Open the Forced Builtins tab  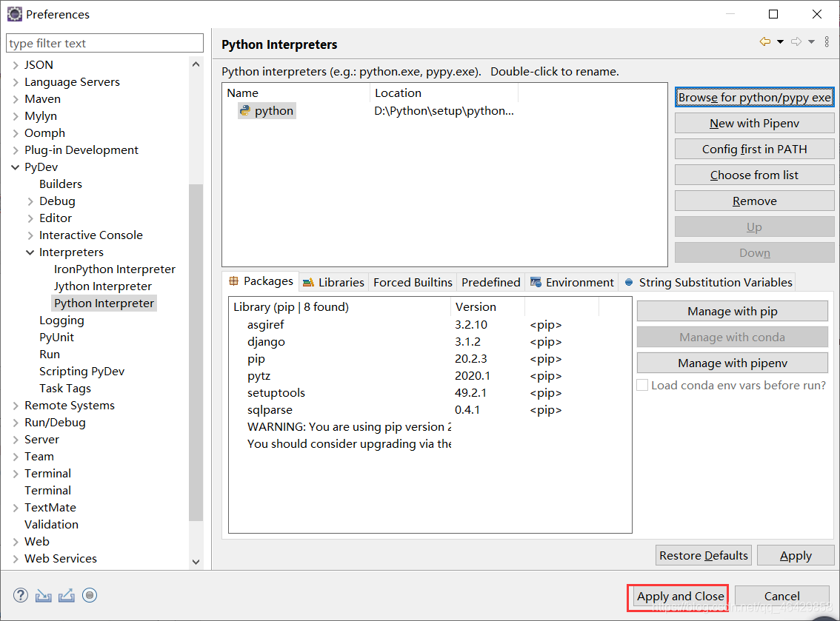[x=413, y=282]
